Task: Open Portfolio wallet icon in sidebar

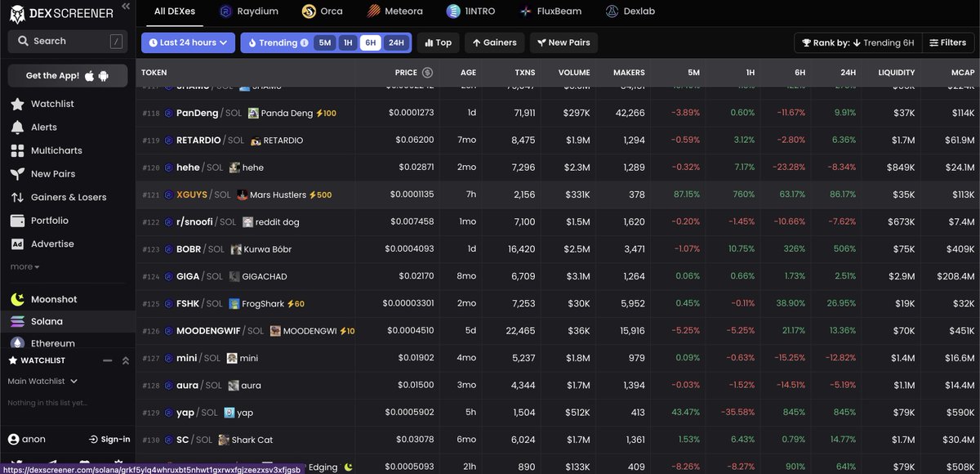Action: [17, 221]
